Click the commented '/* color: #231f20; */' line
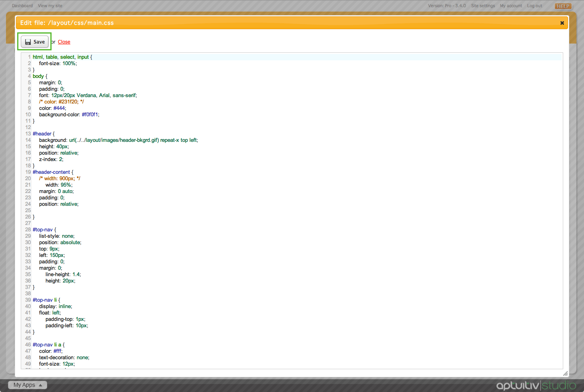 tap(62, 102)
